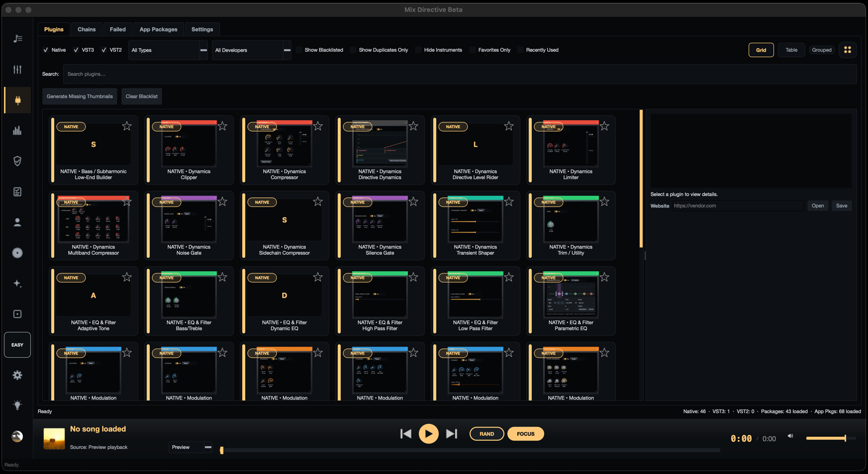This screenshot has width=868, height=474.
Task: Focus the Search plugins input field
Action: 459,74
